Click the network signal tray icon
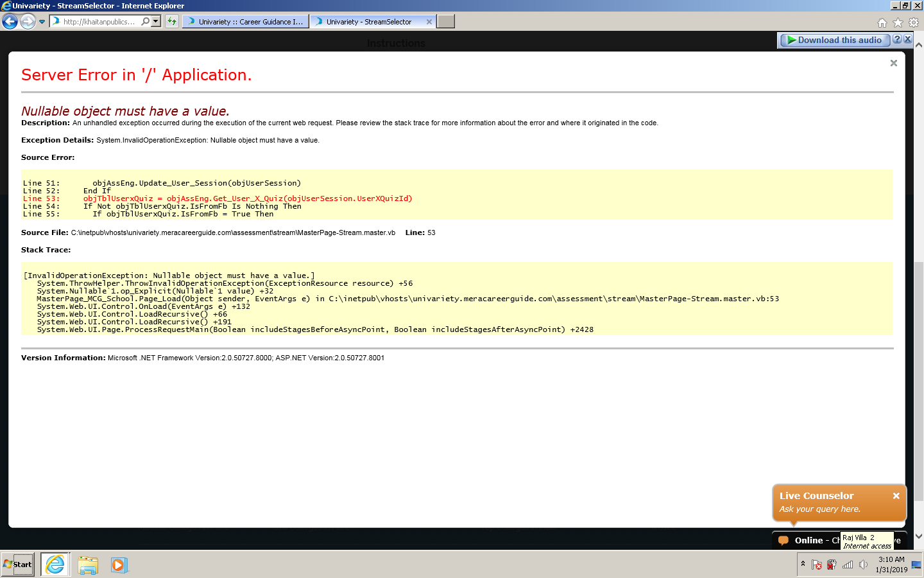Screen dimensions: 924x578 [848, 565]
